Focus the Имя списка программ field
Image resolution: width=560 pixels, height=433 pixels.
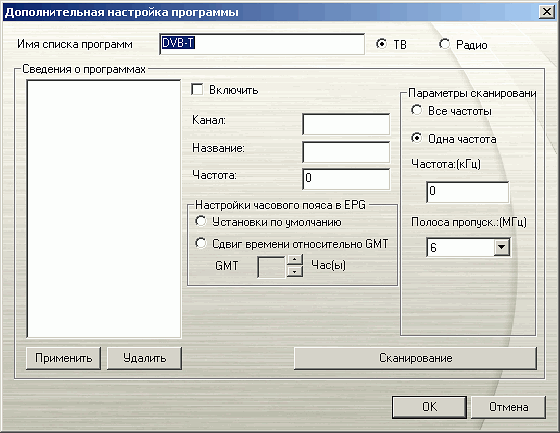pyautogui.click(x=262, y=44)
